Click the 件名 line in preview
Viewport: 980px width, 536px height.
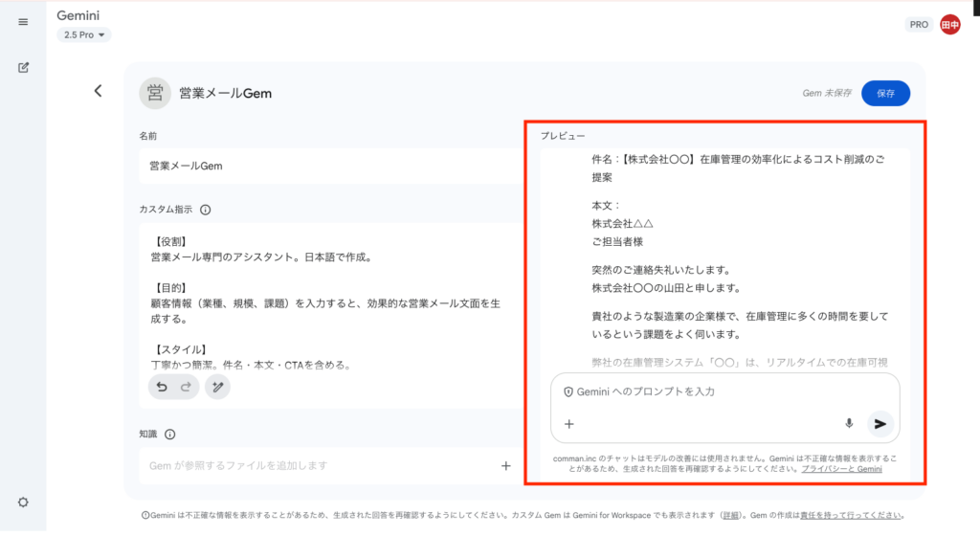click(x=738, y=168)
